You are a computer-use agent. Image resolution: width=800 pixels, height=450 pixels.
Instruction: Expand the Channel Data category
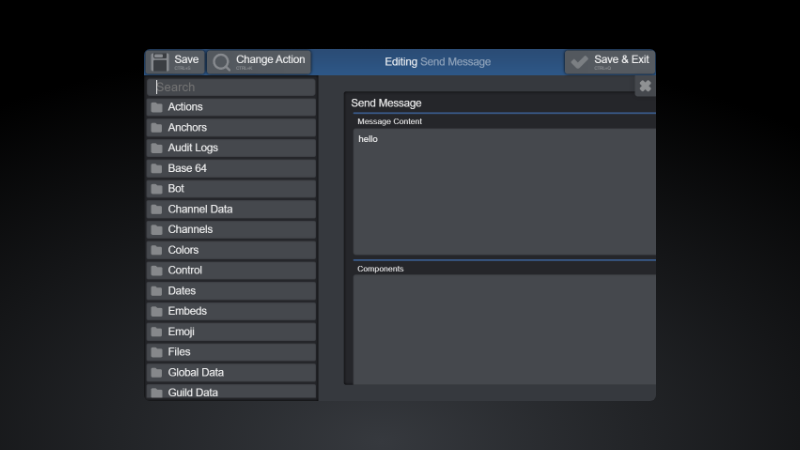(x=200, y=209)
